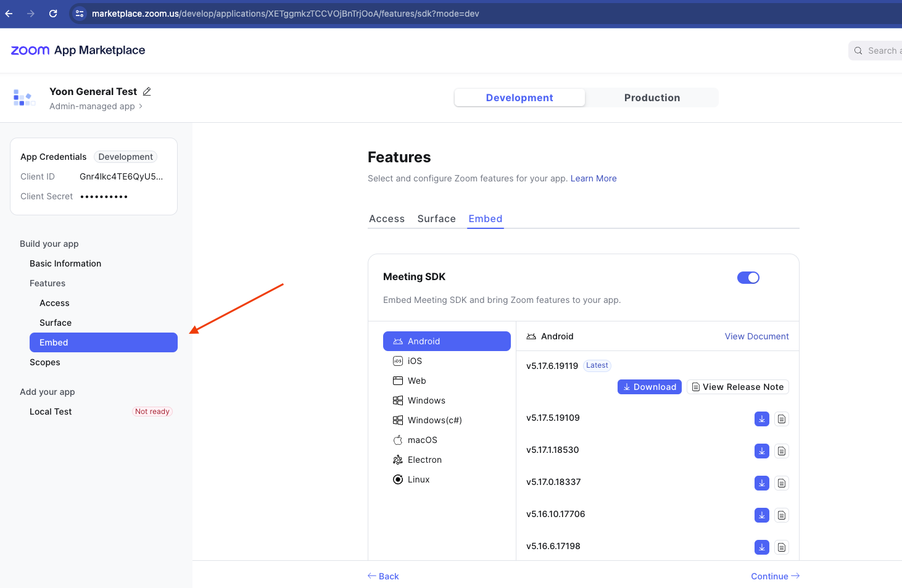This screenshot has width=902, height=588.
Task: Select Linux platform
Action: point(447,479)
